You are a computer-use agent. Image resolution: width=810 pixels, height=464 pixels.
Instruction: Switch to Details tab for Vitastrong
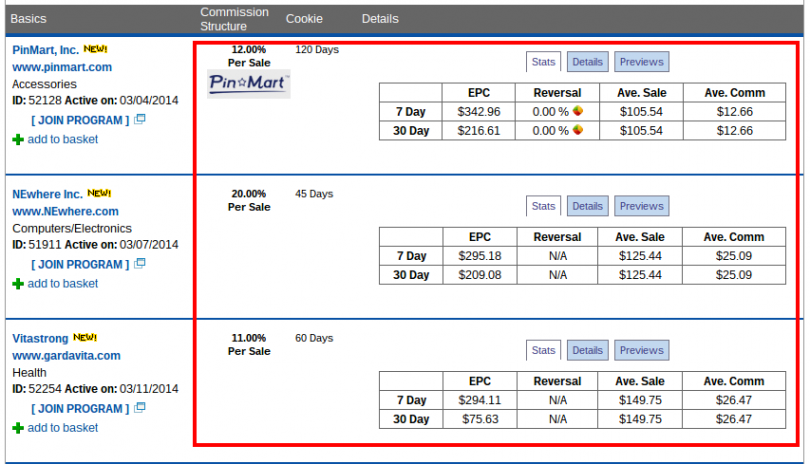coord(587,350)
